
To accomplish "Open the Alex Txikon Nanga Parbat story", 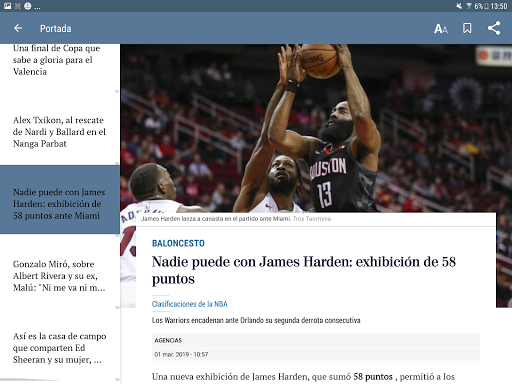I will 60,132.
